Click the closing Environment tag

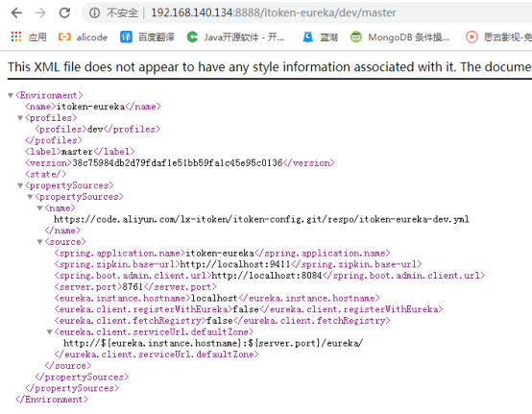click(52, 400)
